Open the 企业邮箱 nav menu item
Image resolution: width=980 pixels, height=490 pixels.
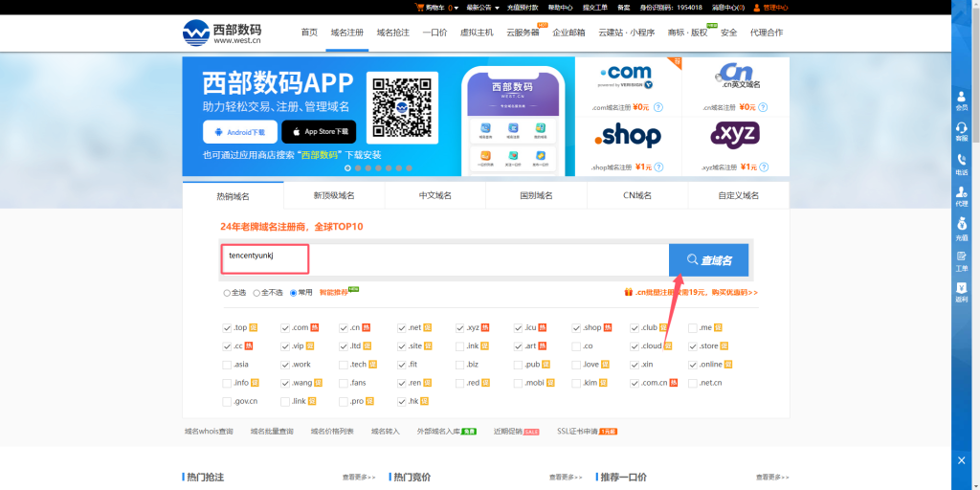[x=568, y=33]
